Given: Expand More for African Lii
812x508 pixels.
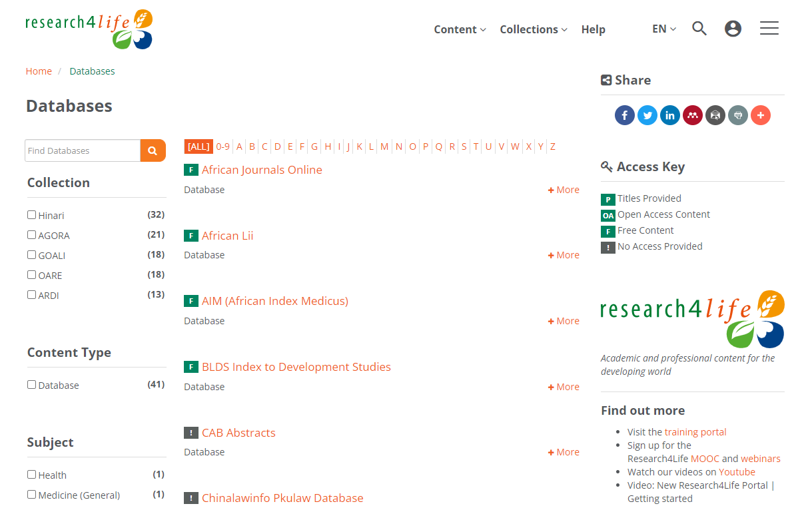Looking at the screenshot, I should click(564, 255).
